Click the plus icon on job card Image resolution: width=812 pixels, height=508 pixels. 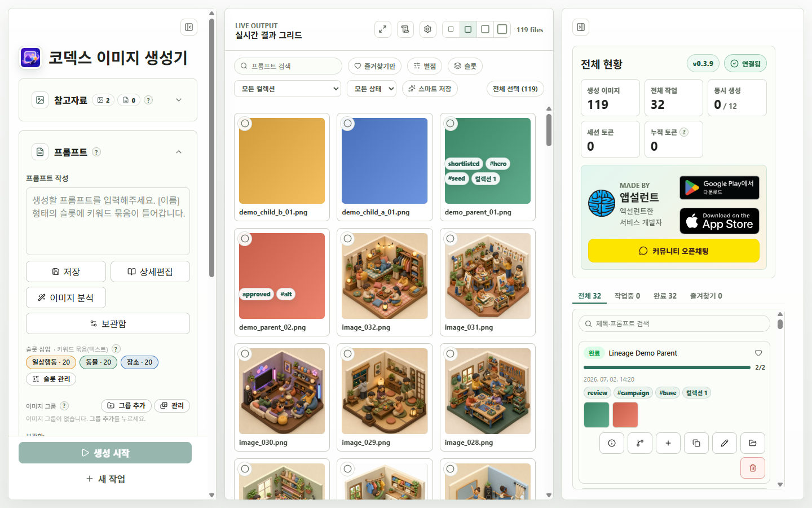(668, 443)
